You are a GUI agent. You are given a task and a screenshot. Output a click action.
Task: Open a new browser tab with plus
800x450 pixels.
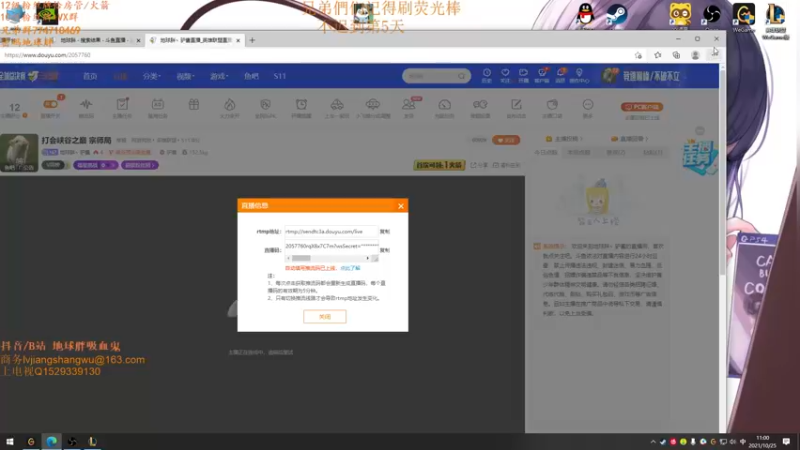click(252, 40)
